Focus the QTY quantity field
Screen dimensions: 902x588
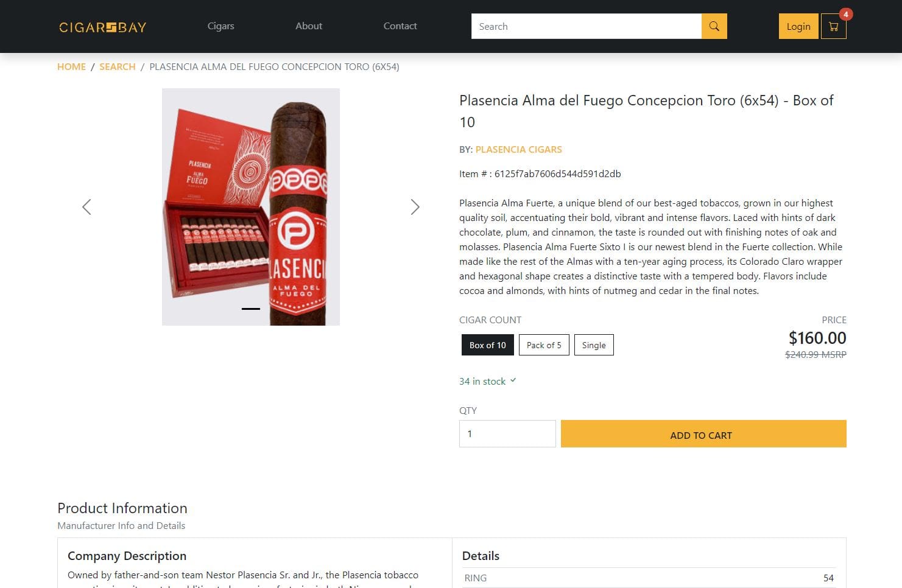click(x=507, y=434)
